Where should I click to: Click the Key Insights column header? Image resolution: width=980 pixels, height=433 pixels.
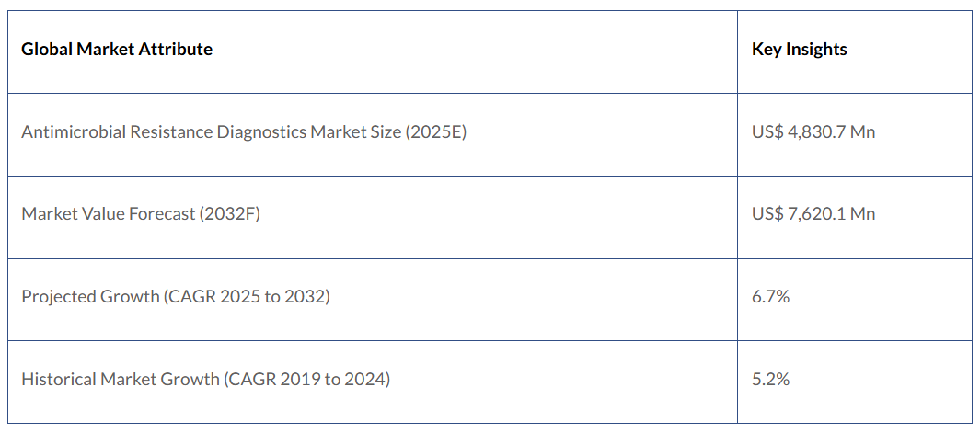click(799, 50)
